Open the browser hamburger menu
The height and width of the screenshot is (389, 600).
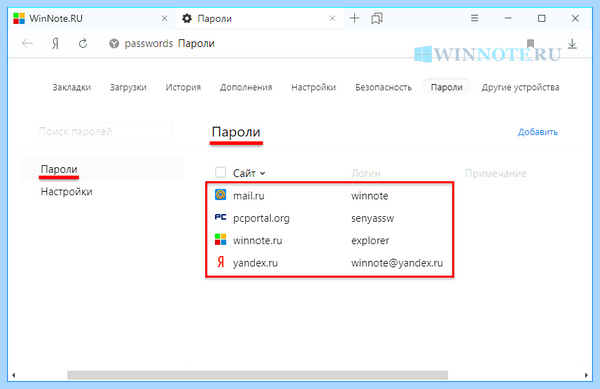click(474, 18)
